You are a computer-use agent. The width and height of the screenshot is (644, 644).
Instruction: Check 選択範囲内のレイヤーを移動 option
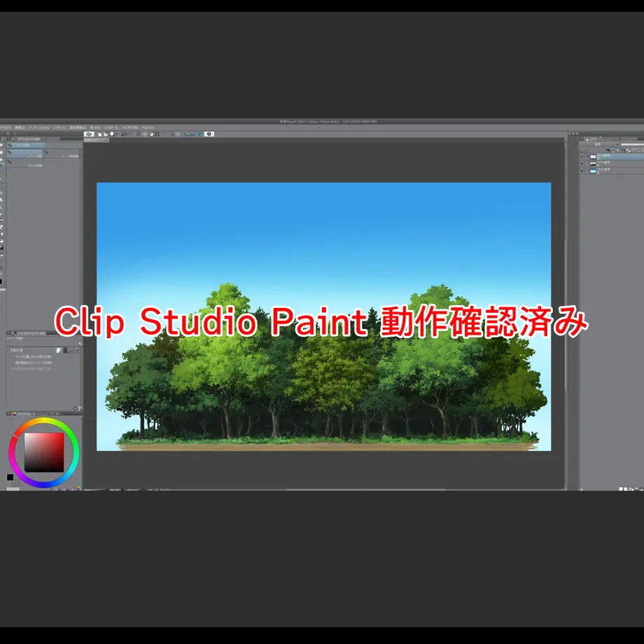(31, 363)
